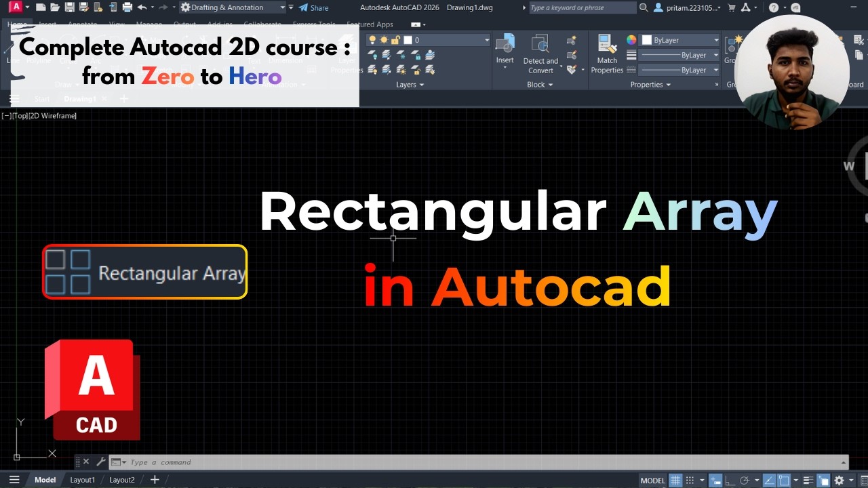Click the Edit Attributes icon
This screenshot has width=868, height=488.
[x=572, y=70]
